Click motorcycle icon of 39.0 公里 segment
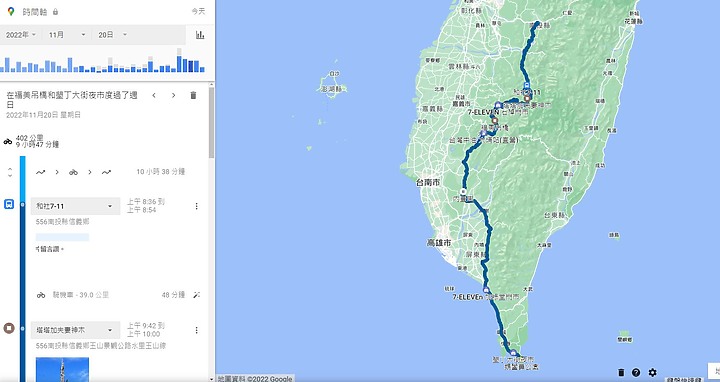 [x=41, y=295]
